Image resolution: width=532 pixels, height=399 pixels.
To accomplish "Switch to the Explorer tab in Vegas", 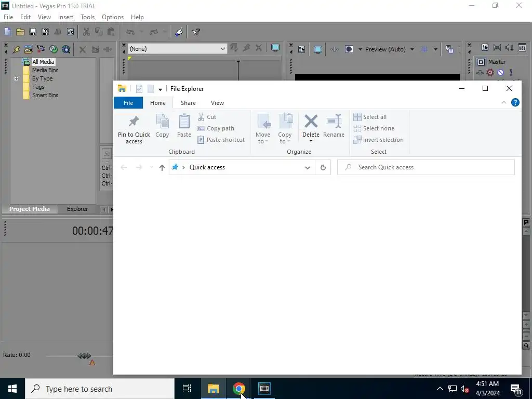I will click(77, 209).
